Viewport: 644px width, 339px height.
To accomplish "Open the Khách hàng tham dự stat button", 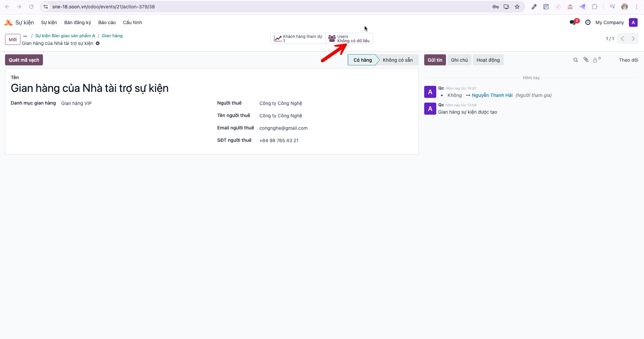I will pos(298,39).
